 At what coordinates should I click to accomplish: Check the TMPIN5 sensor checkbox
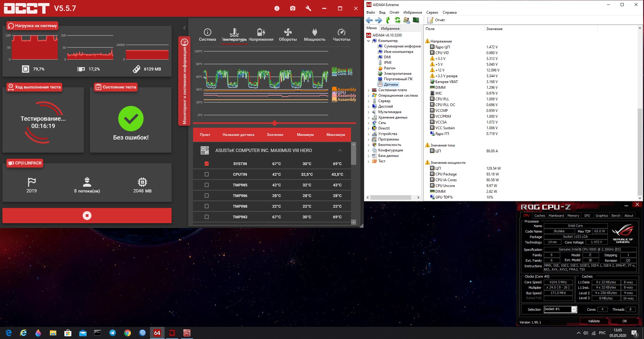pyautogui.click(x=207, y=185)
